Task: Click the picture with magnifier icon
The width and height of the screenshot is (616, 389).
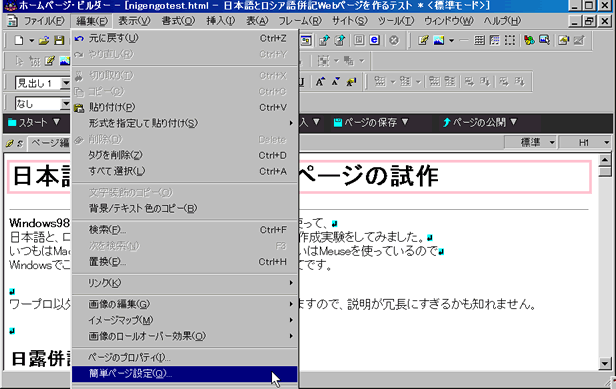Action: (544, 40)
